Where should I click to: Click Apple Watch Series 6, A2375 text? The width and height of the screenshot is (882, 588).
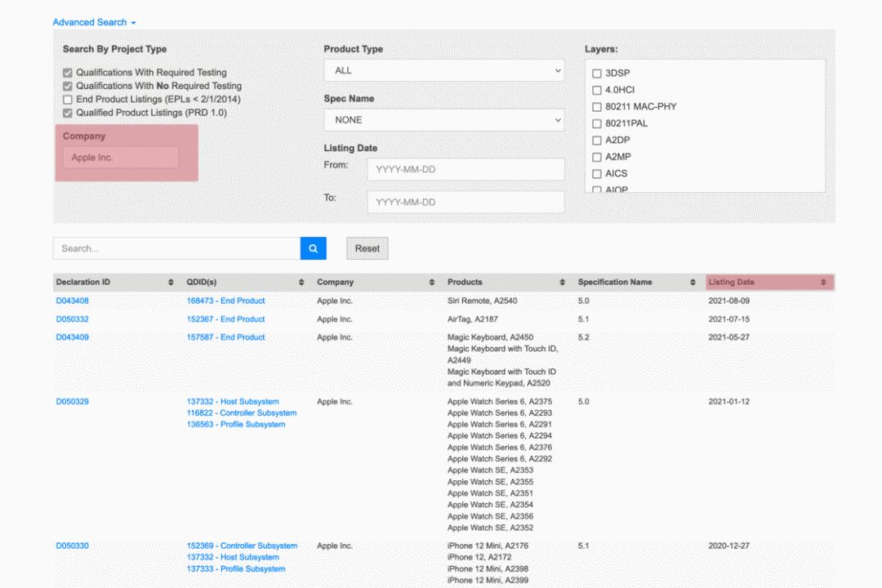(500, 401)
